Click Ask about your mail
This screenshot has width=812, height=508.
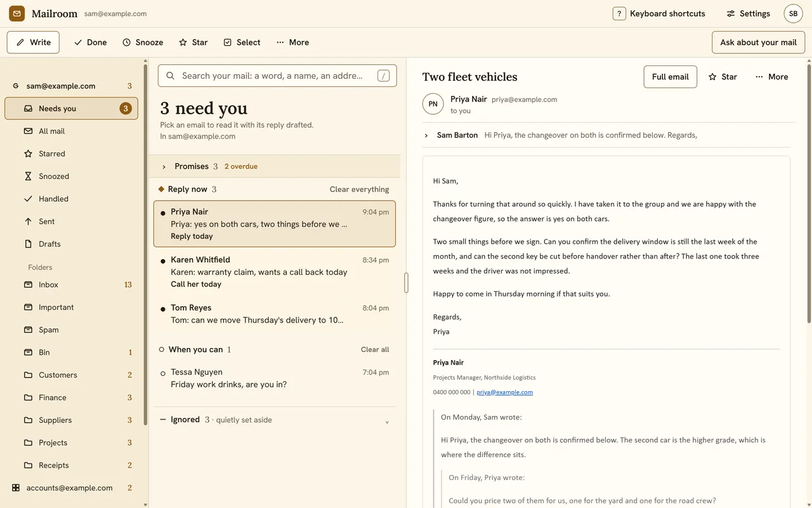(x=758, y=43)
